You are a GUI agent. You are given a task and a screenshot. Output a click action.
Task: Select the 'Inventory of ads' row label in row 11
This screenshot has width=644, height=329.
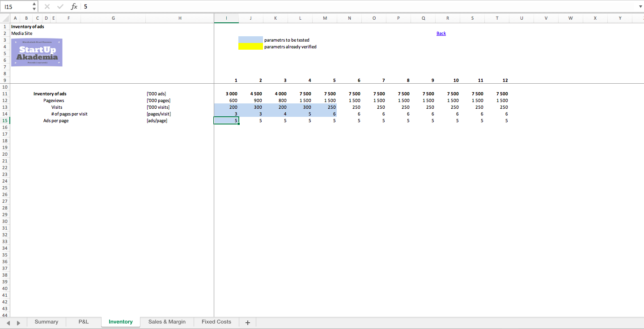tap(50, 94)
